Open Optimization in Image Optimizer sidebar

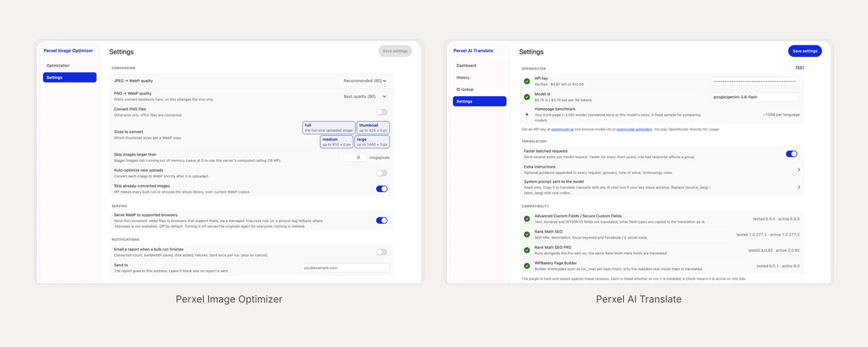[70, 66]
